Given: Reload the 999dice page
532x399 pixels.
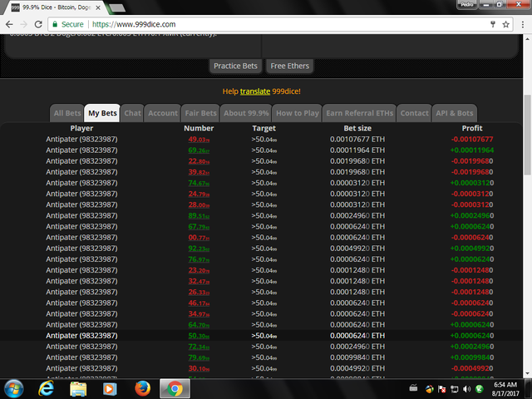Looking at the screenshot, I should click(38, 24).
